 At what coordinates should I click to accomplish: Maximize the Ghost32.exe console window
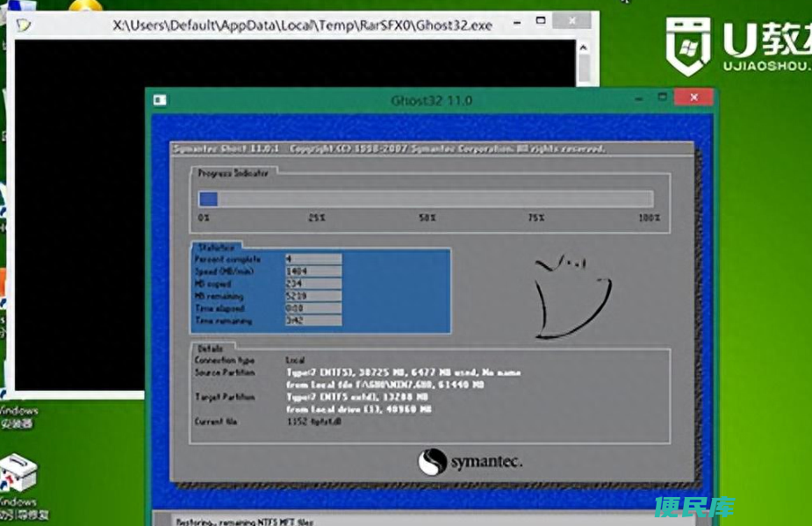click(x=541, y=21)
